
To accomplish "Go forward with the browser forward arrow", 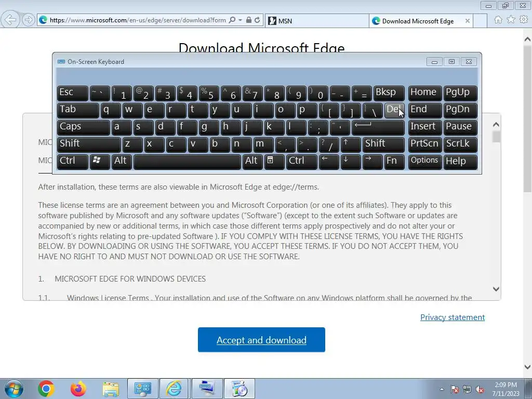I will coord(29,20).
